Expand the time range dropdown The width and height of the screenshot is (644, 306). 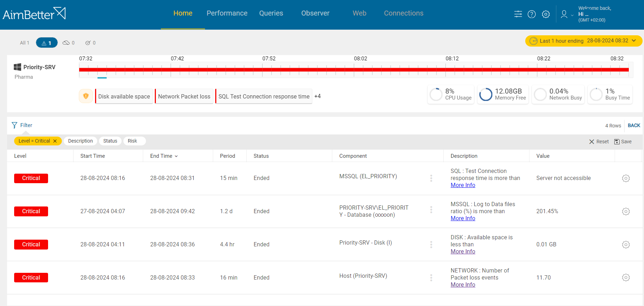[634, 41]
